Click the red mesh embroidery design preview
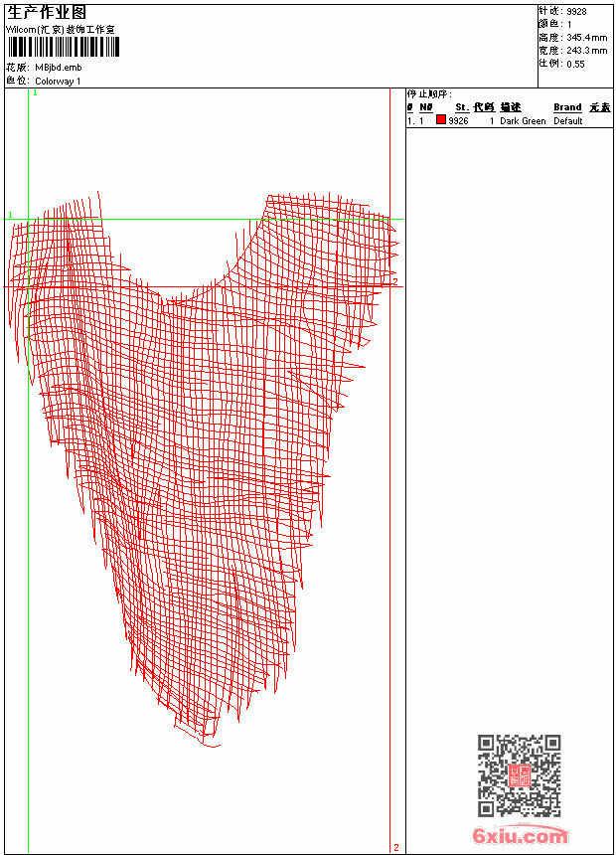This screenshot has height=855, width=616. (203, 469)
